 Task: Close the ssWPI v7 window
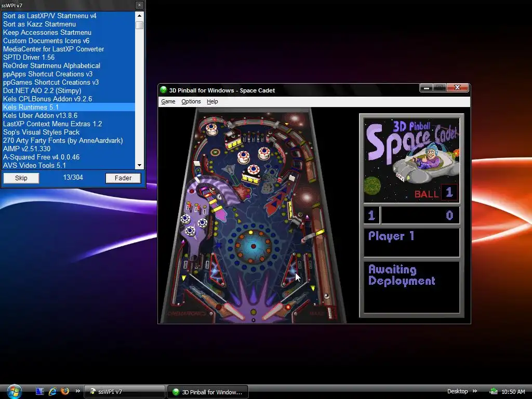tap(139, 5)
